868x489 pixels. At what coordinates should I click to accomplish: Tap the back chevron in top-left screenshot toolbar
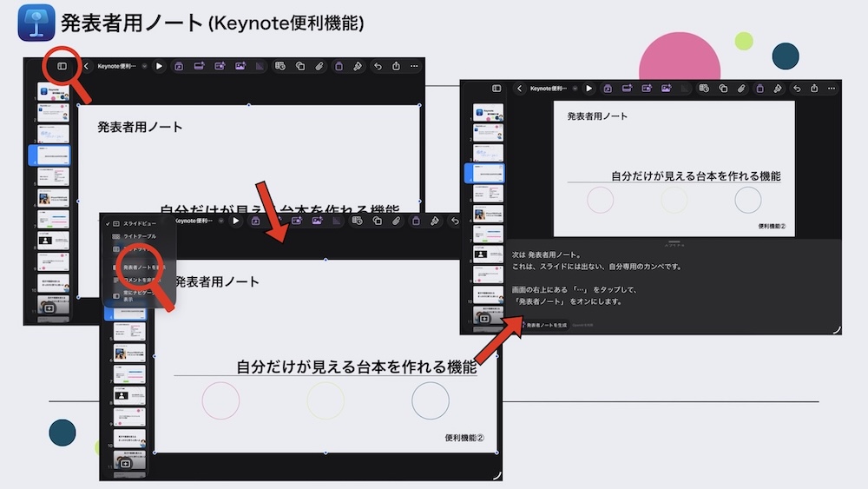coord(86,66)
